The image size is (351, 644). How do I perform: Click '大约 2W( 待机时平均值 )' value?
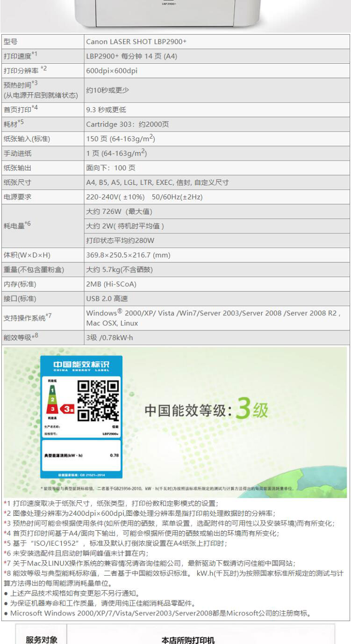125,226
